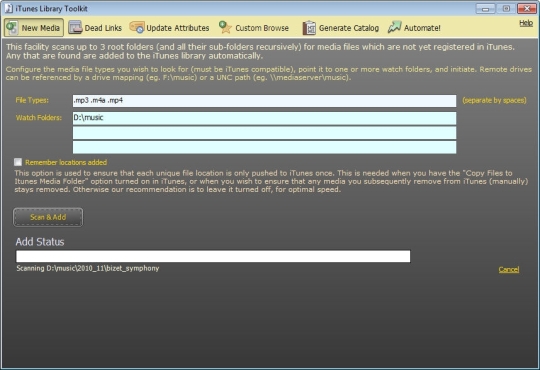Click the Add Status progress bar
Viewport: 540px width, 370px height.
[x=213, y=256]
